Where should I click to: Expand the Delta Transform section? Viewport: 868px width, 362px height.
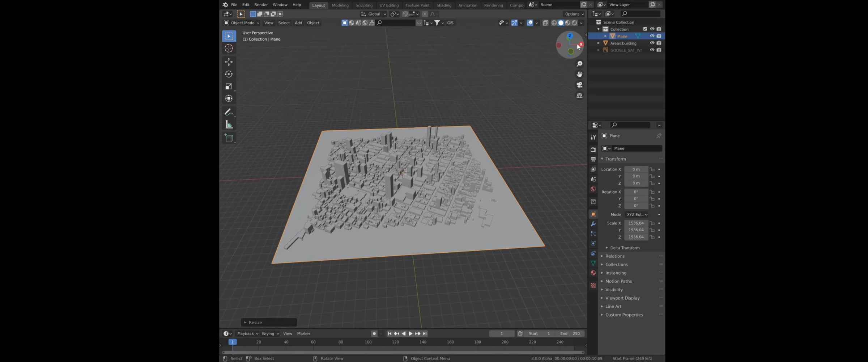pos(625,248)
